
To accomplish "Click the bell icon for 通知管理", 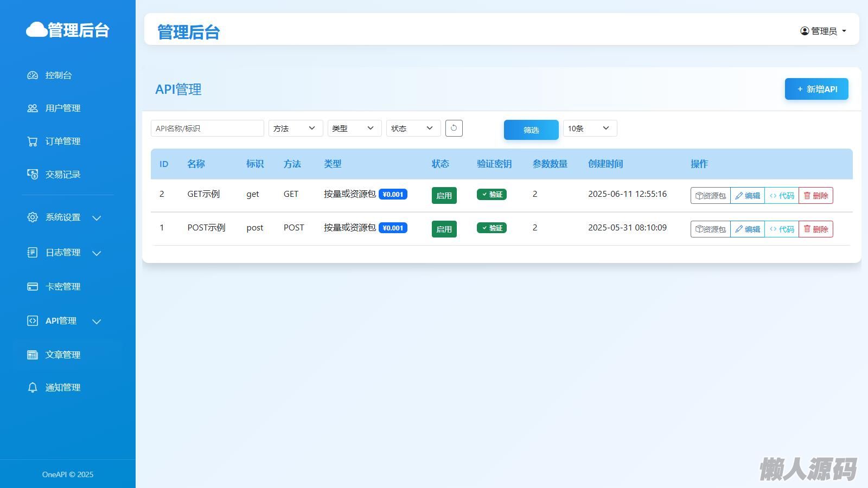I will (x=33, y=388).
